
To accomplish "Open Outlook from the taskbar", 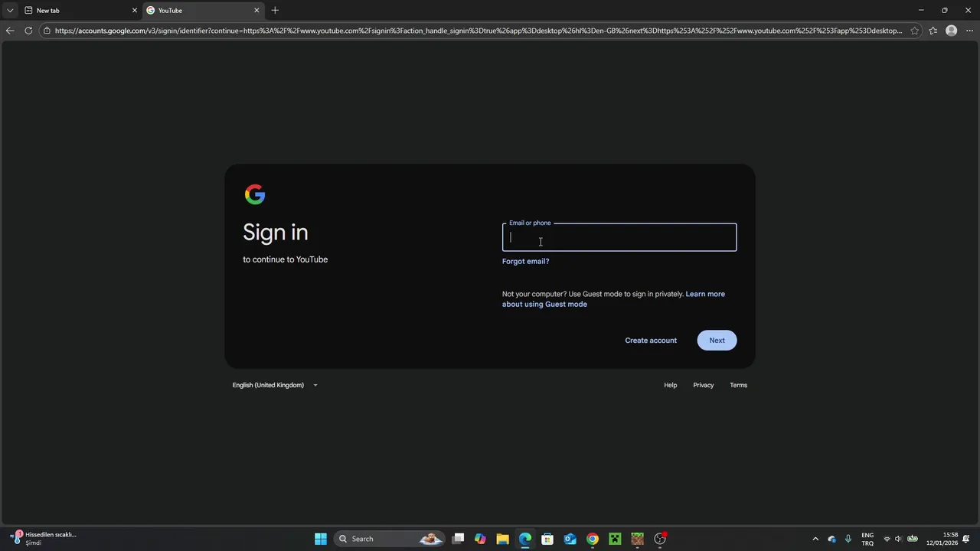I will tap(570, 539).
